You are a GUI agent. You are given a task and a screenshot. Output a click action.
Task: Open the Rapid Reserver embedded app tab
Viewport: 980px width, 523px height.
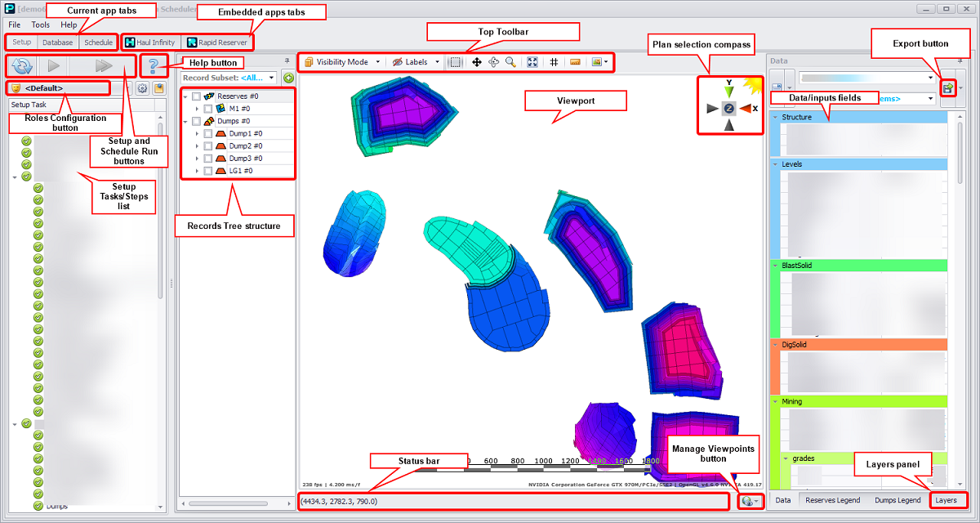click(x=216, y=42)
